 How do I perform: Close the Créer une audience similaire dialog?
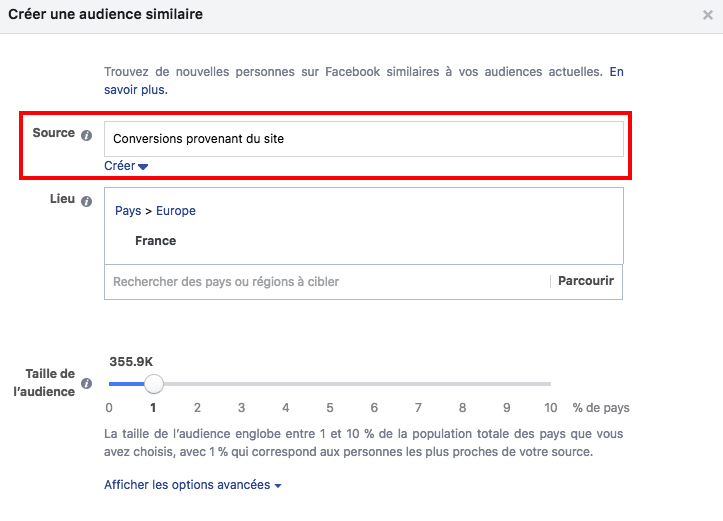click(x=708, y=16)
